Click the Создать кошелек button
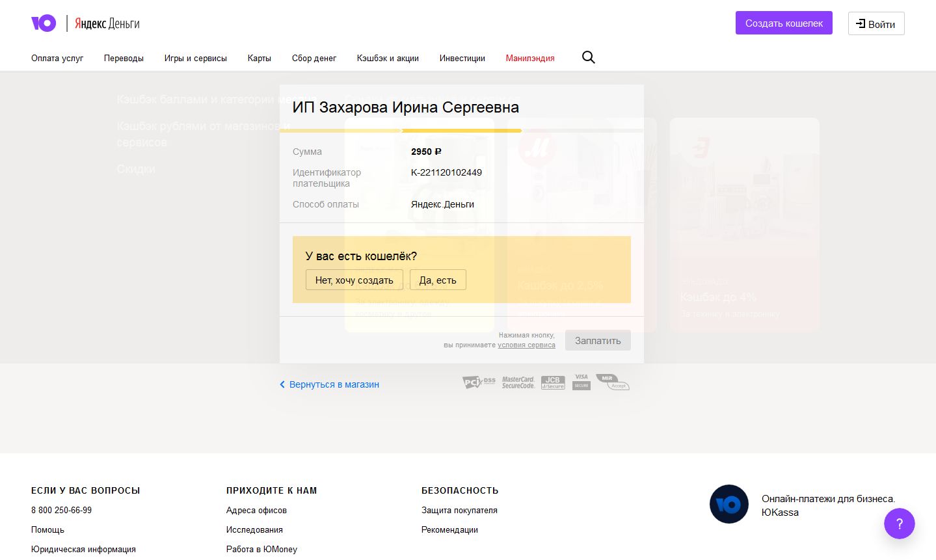 click(784, 23)
